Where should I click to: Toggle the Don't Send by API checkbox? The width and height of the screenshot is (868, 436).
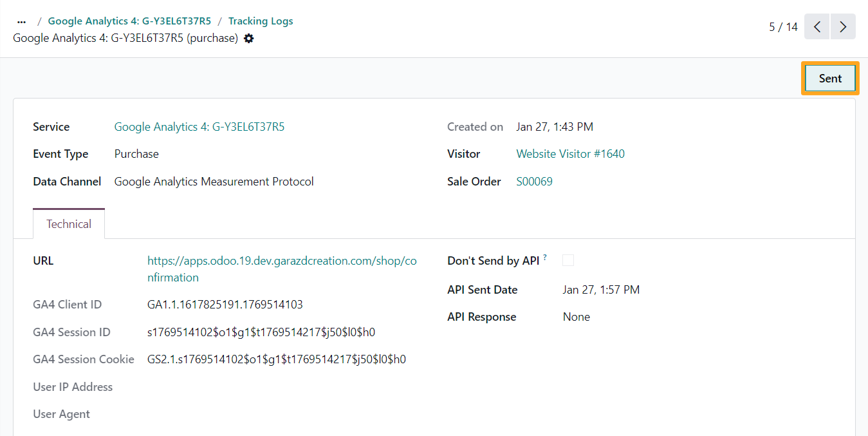coord(568,260)
